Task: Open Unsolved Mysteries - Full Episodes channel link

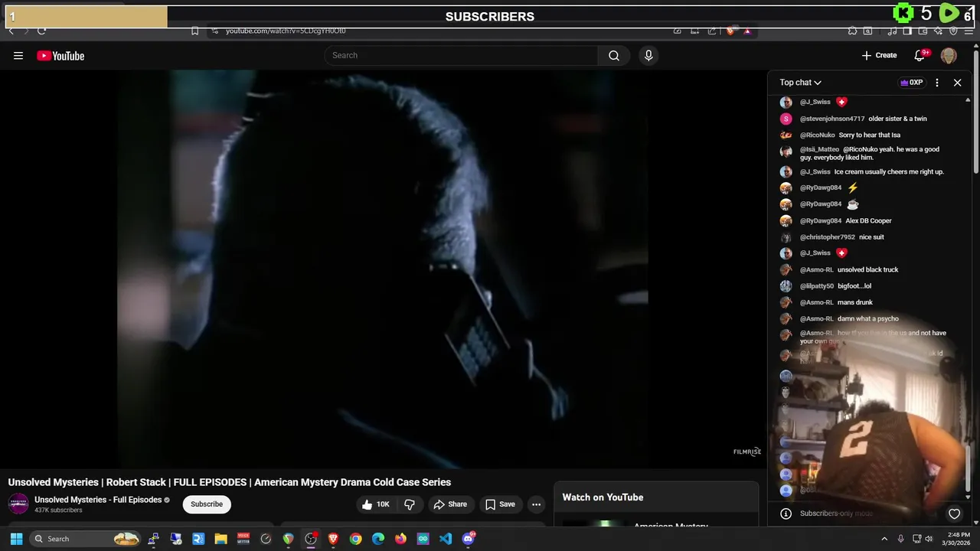Action: [98, 500]
